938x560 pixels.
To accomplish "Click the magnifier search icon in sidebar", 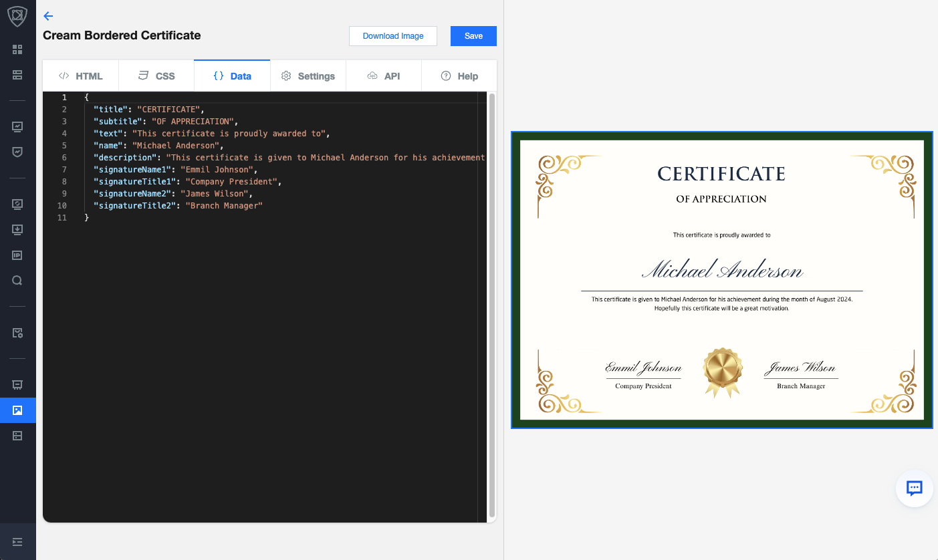I will [17, 281].
